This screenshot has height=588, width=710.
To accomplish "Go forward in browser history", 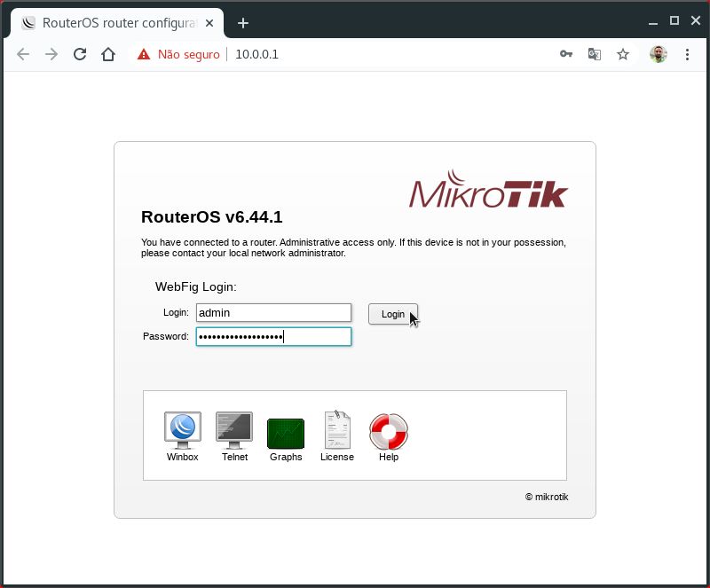I will [x=51, y=54].
